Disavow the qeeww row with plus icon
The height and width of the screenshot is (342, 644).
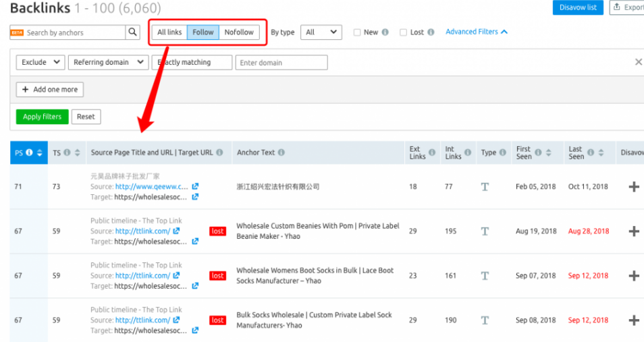coord(634,187)
